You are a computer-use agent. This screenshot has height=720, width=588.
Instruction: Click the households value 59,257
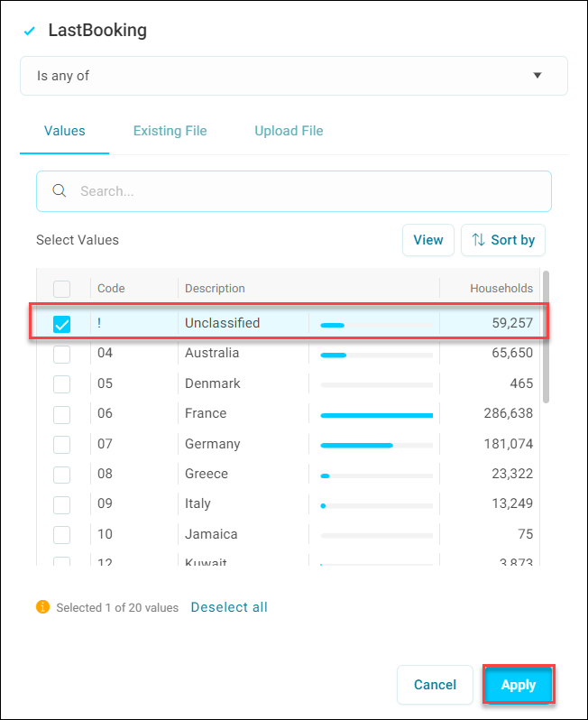[x=512, y=323]
